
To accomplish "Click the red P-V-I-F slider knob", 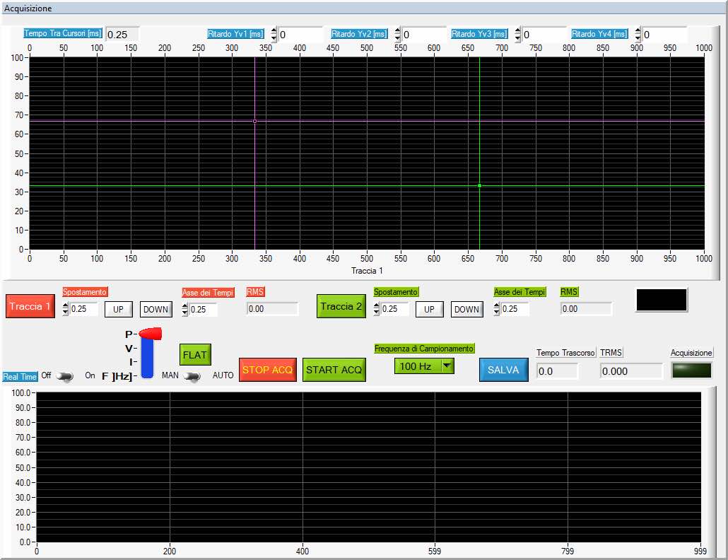I will (151, 333).
